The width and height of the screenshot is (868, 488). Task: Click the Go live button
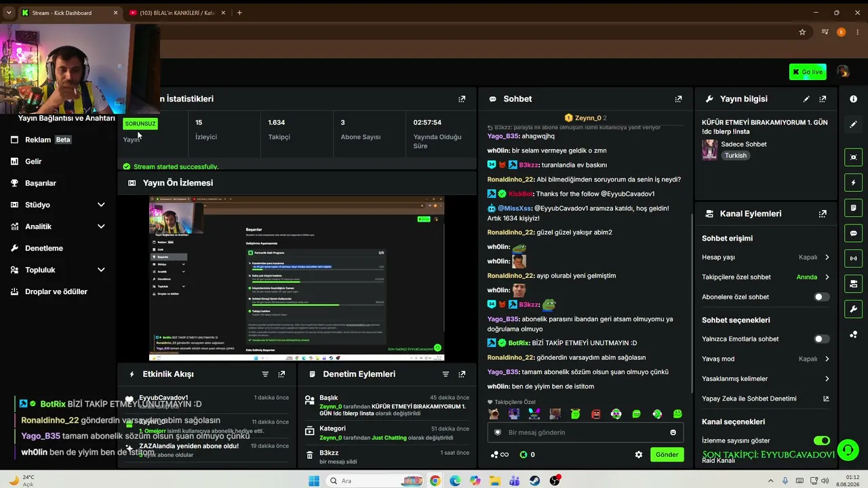(x=808, y=72)
